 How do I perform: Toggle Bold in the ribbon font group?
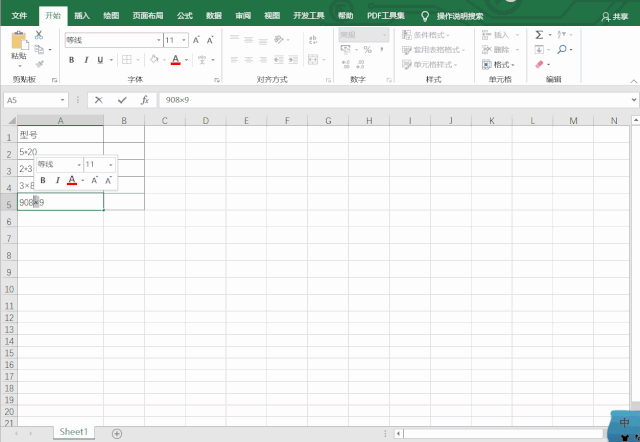click(x=71, y=60)
